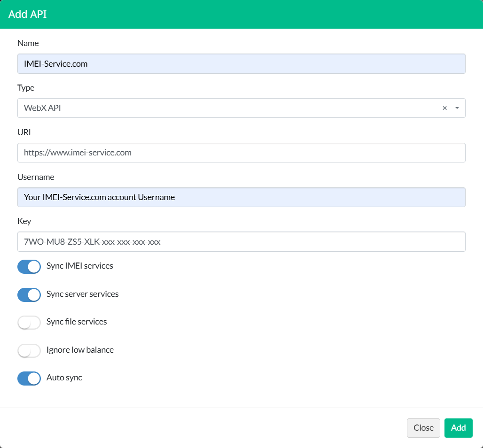The width and height of the screenshot is (483, 448).
Task: Click the Add API dialog title
Action: [x=27, y=14]
